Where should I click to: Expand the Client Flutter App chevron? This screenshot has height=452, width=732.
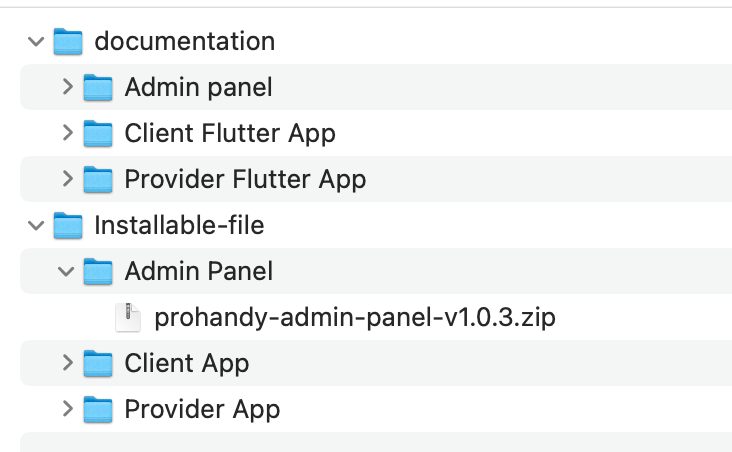coord(68,133)
